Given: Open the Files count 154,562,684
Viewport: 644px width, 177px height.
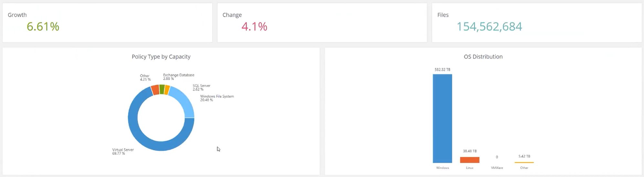Looking at the screenshot, I should tap(489, 27).
